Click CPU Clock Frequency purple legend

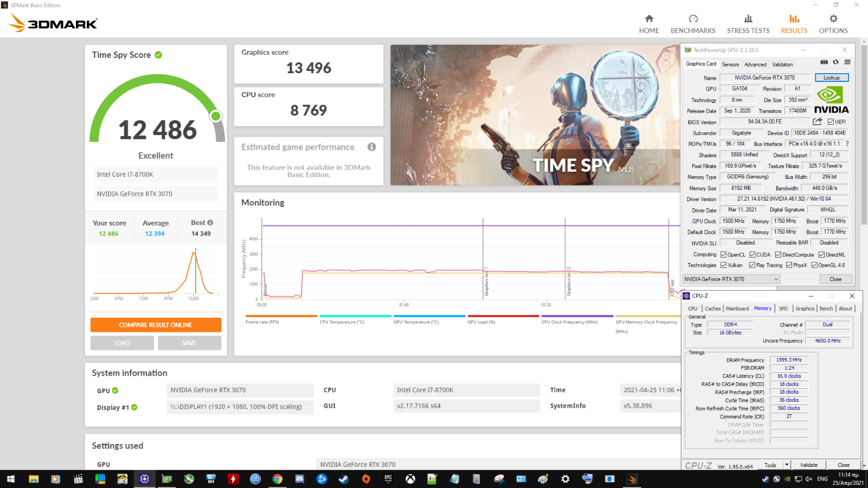coord(577,320)
